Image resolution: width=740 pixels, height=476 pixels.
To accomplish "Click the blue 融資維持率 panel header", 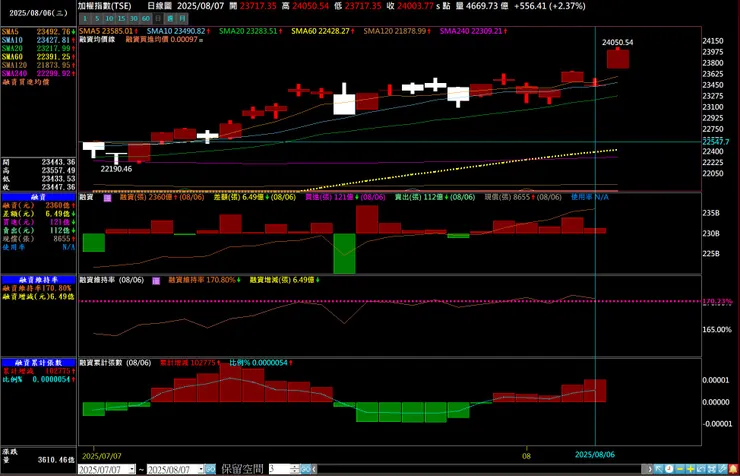I will (38, 280).
